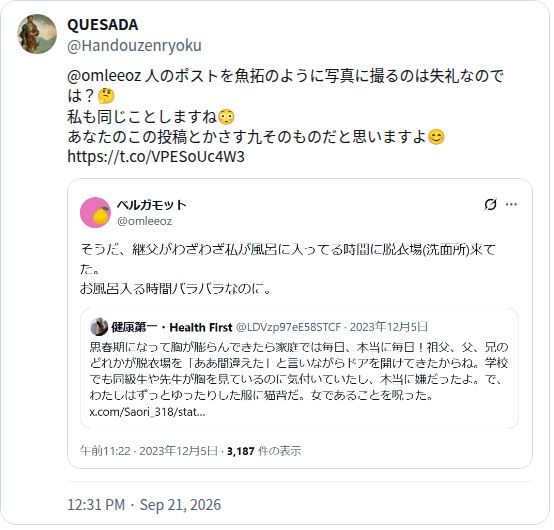Click the @omleeoz handle in quoted post
Screen dimensions: 554x530
pyautogui.click(x=145, y=221)
